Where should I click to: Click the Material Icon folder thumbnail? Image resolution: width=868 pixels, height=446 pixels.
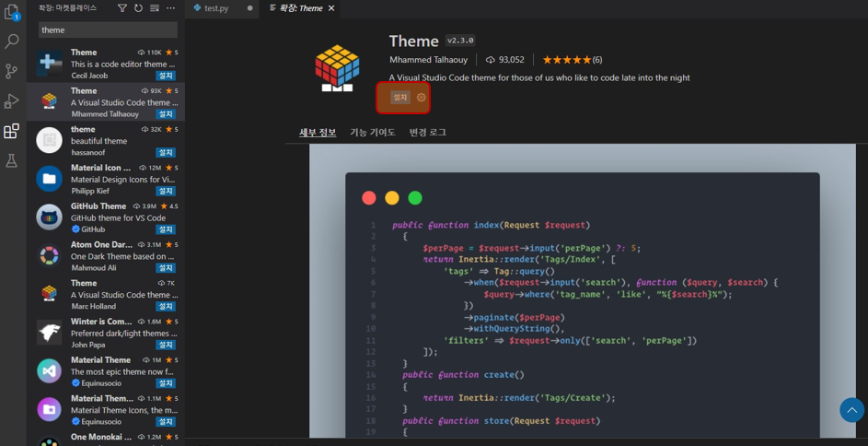pyautogui.click(x=50, y=179)
